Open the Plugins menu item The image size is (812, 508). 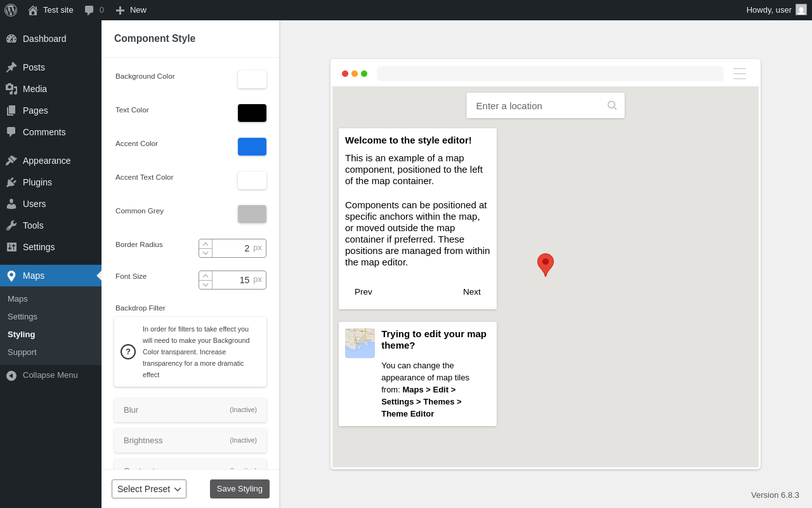coord(37,182)
